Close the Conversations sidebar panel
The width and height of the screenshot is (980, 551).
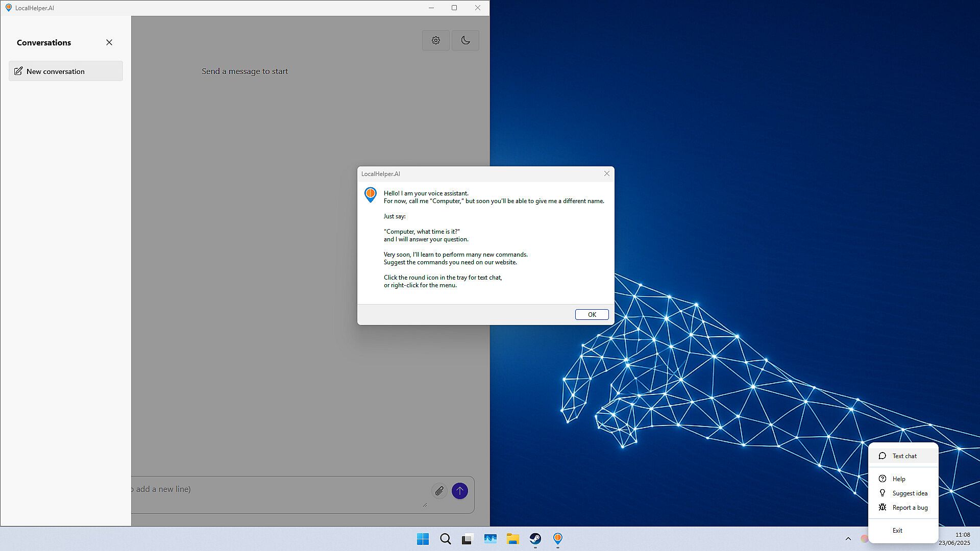coord(109,42)
